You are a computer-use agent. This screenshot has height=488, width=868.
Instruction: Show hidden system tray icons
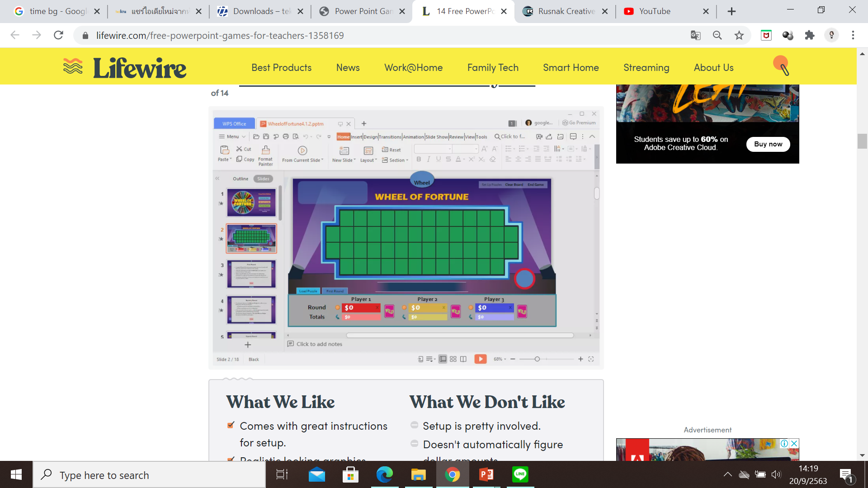(x=727, y=474)
